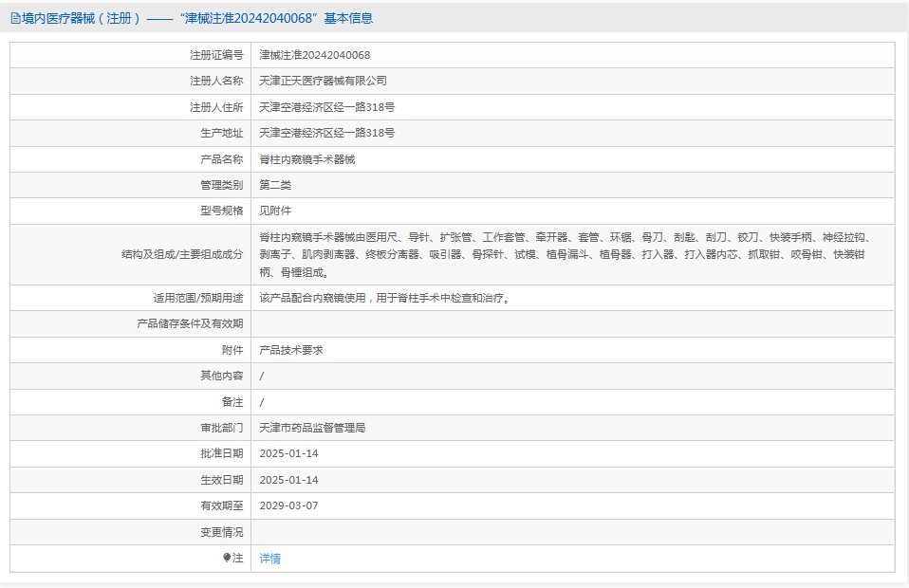
Task: Click the 附件 value 产品技术要求
Action: coord(290,349)
